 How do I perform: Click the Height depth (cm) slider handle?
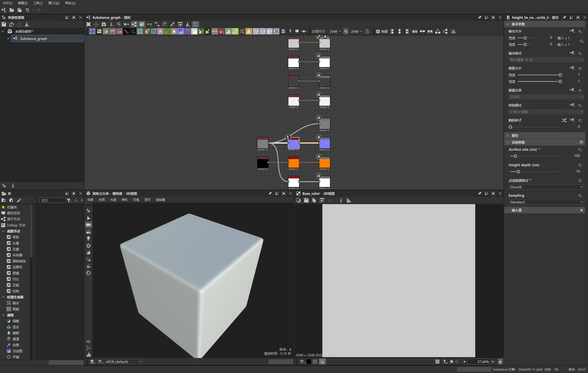pos(518,172)
